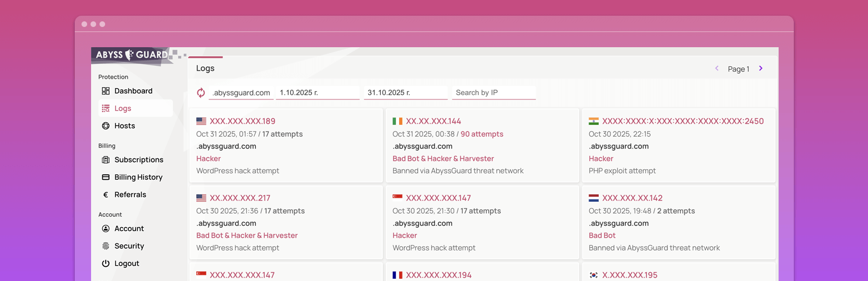Open IP address ending in .144
Screen dimensions: 868x281
(x=433, y=121)
